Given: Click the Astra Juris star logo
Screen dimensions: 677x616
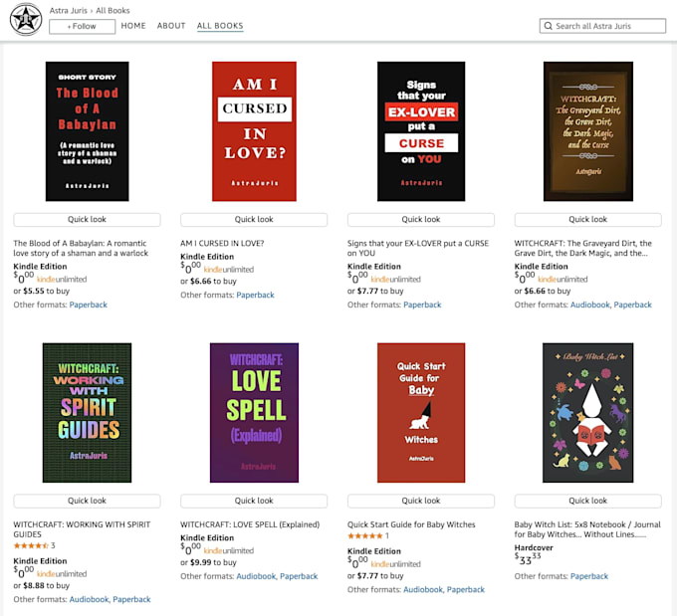Looking at the screenshot, I should [26, 19].
